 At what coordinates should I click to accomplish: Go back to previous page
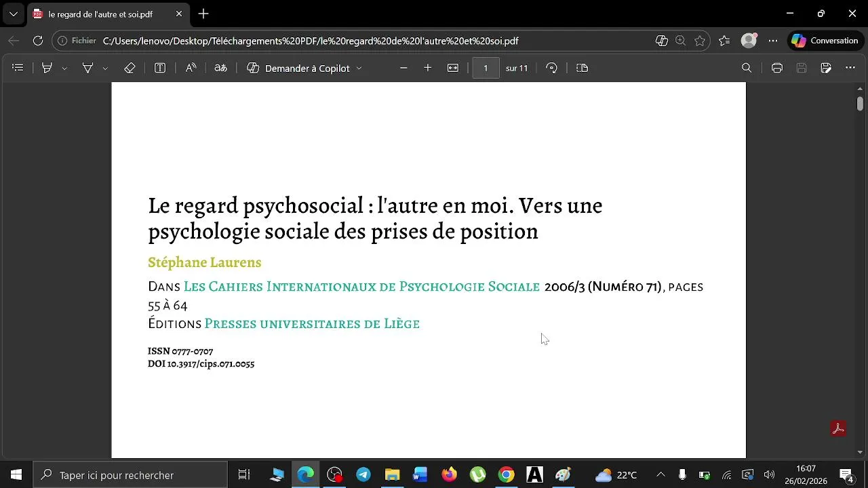point(14,41)
